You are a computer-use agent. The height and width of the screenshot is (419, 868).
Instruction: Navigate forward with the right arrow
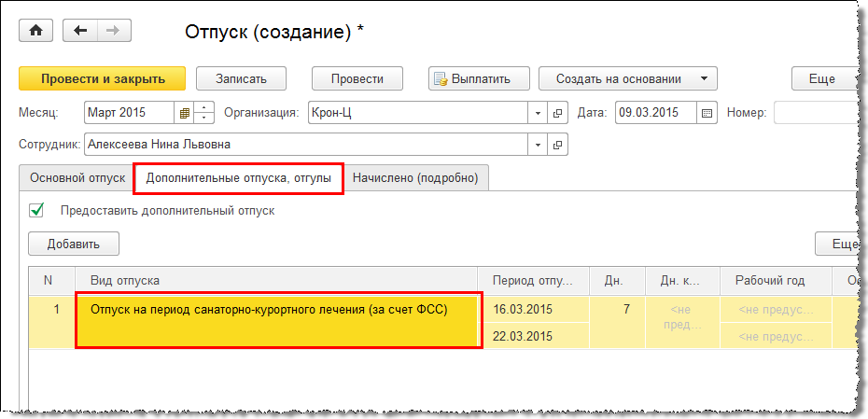pyautogui.click(x=114, y=31)
